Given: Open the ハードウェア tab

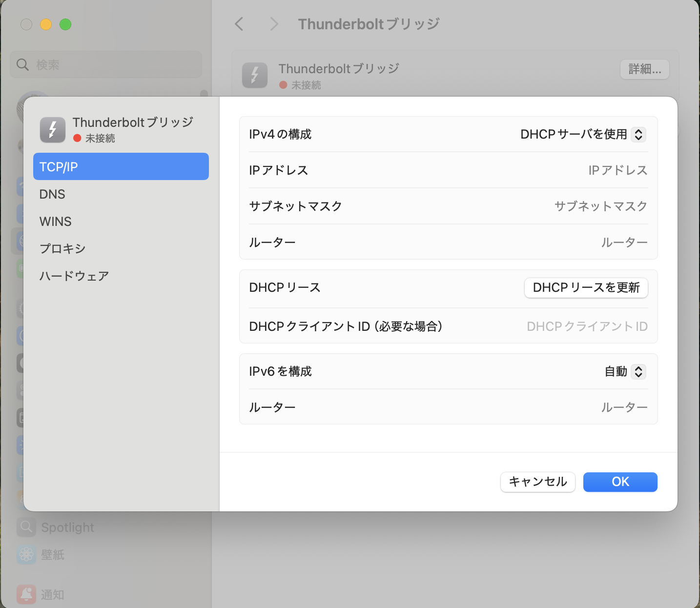Looking at the screenshot, I should coord(121,276).
